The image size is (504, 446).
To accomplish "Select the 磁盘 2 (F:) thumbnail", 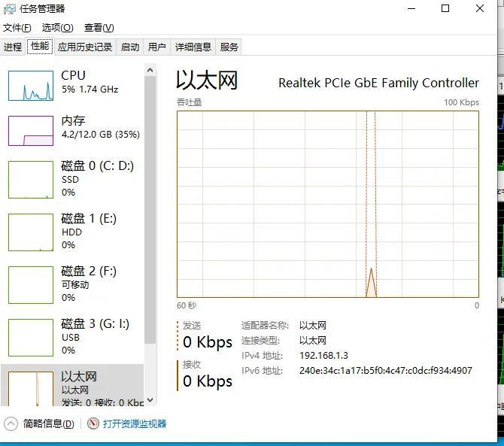I will tap(31, 285).
